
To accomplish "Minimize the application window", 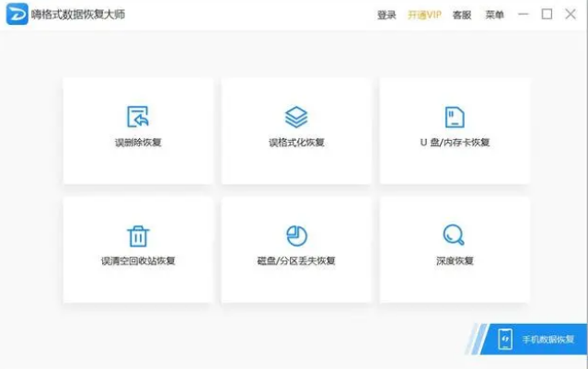I will click(523, 14).
